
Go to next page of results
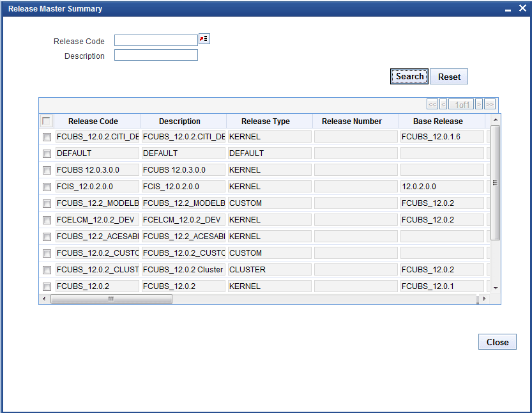(479, 104)
